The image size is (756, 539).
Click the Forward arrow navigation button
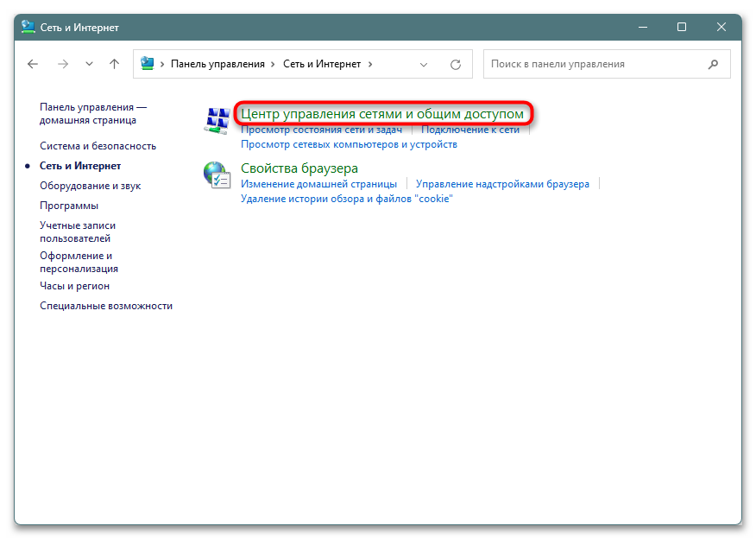63,64
